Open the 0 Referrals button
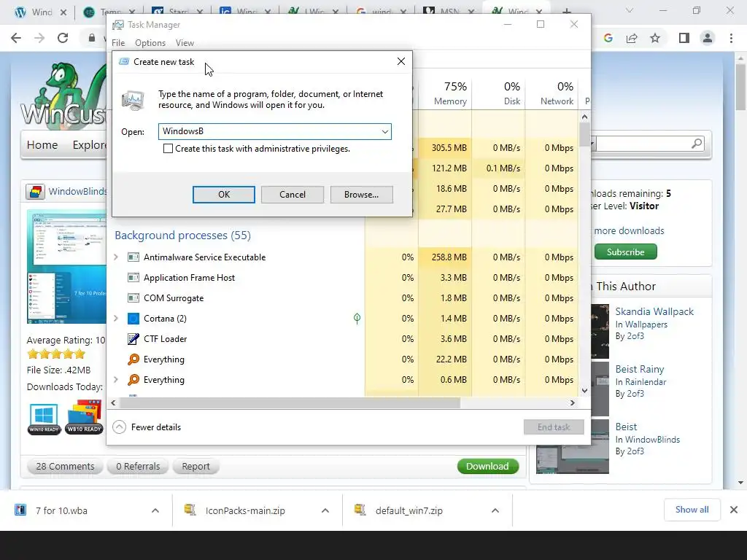This screenshot has height=560, width=747. [138, 466]
